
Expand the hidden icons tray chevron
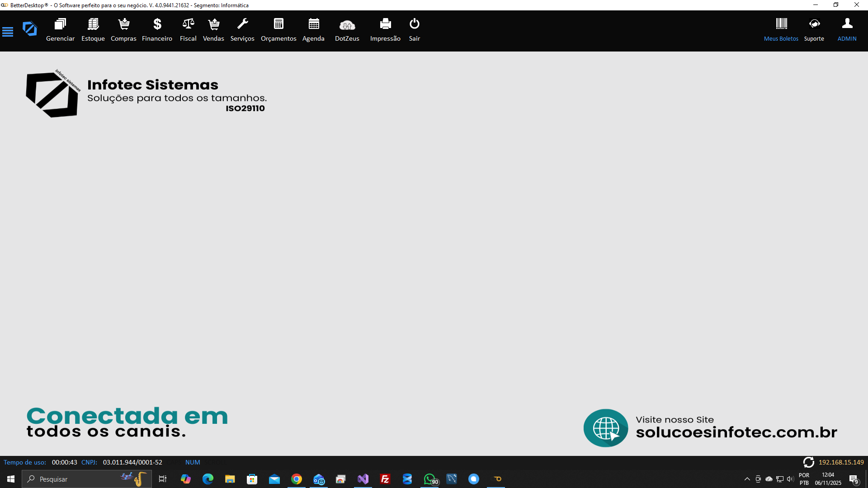pyautogui.click(x=747, y=479)
